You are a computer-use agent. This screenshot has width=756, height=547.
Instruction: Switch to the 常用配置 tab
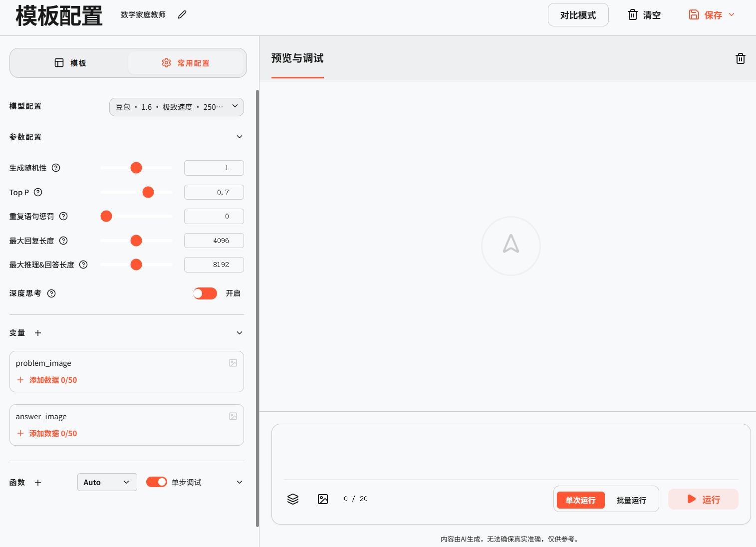click(186, 63)
